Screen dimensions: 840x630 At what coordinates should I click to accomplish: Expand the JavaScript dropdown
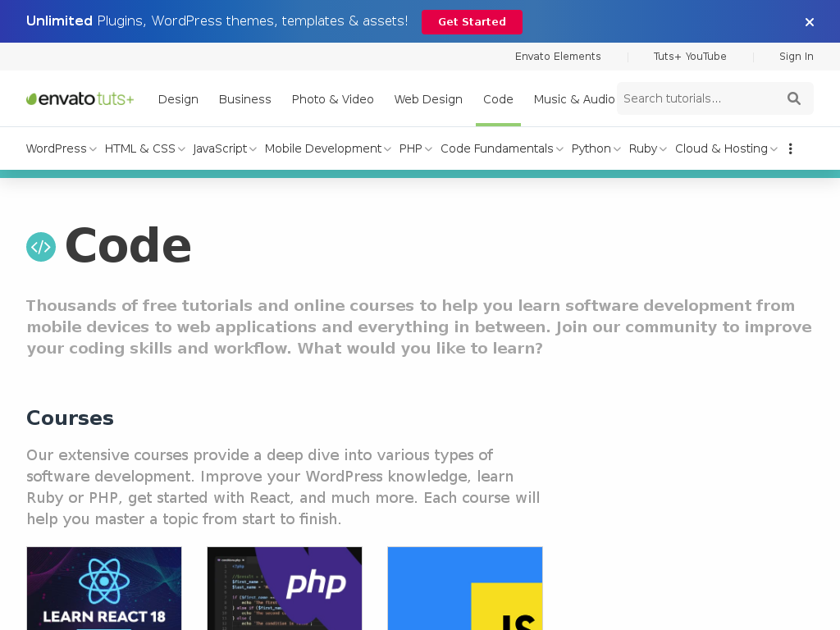[x=225, y=148]
